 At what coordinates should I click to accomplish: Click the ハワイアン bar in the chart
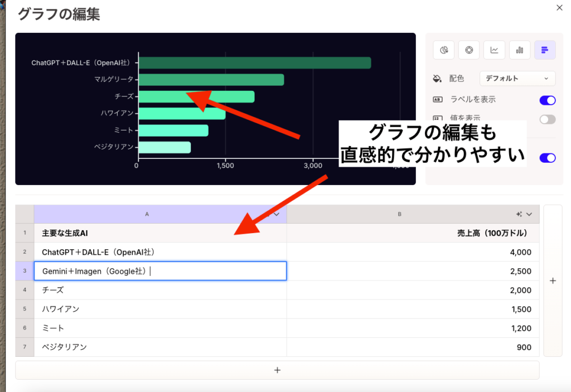tap(182, 113)
